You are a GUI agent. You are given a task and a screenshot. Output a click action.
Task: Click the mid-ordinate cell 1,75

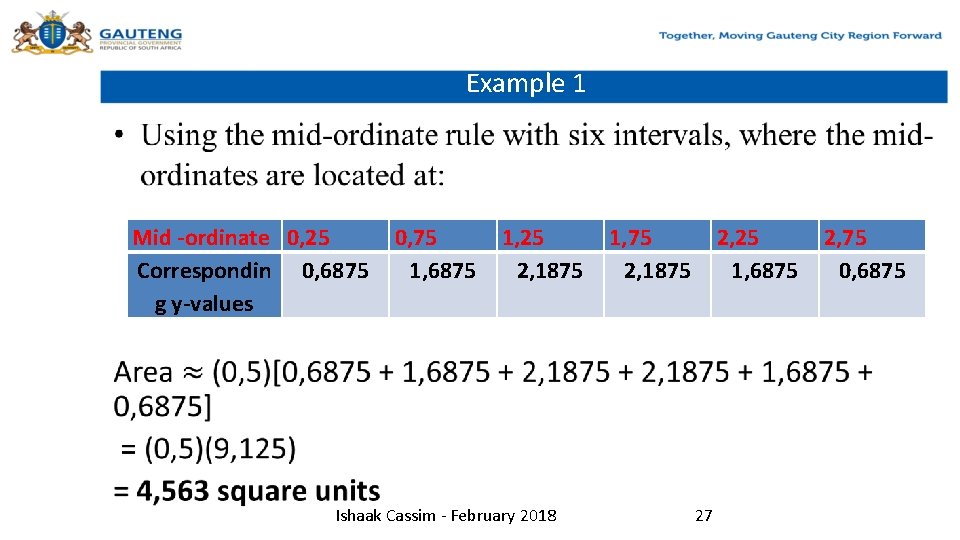point(658,236)
